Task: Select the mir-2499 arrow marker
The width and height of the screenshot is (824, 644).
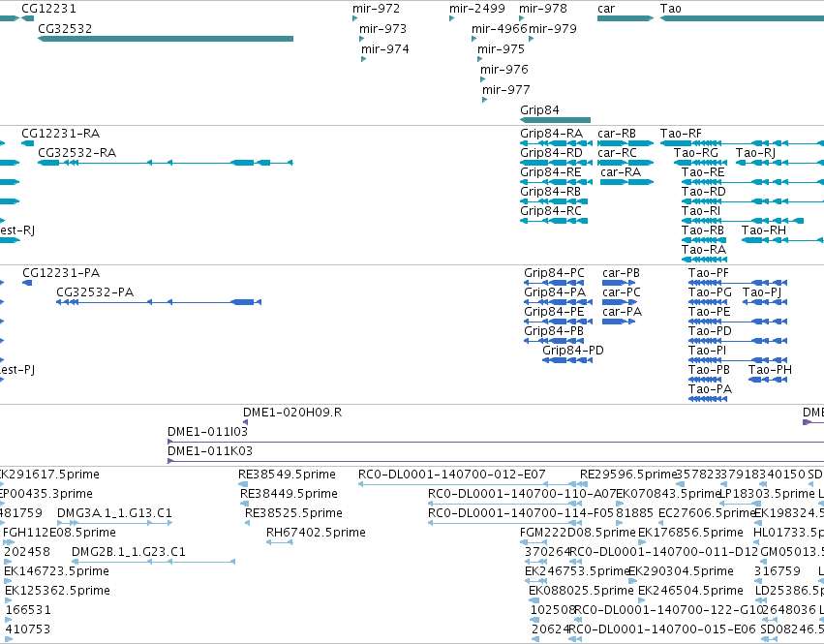Action: [451, 18]
